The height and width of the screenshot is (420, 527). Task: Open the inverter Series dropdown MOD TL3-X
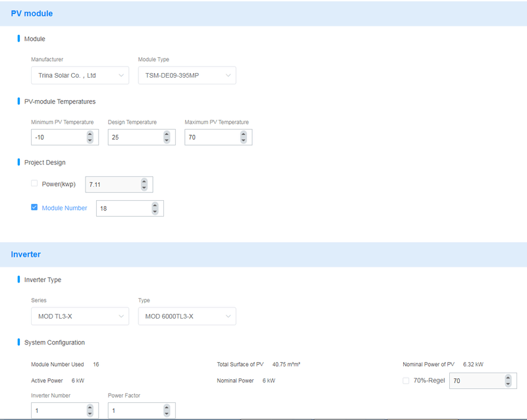pyautogui.click(x=79, y=316)
